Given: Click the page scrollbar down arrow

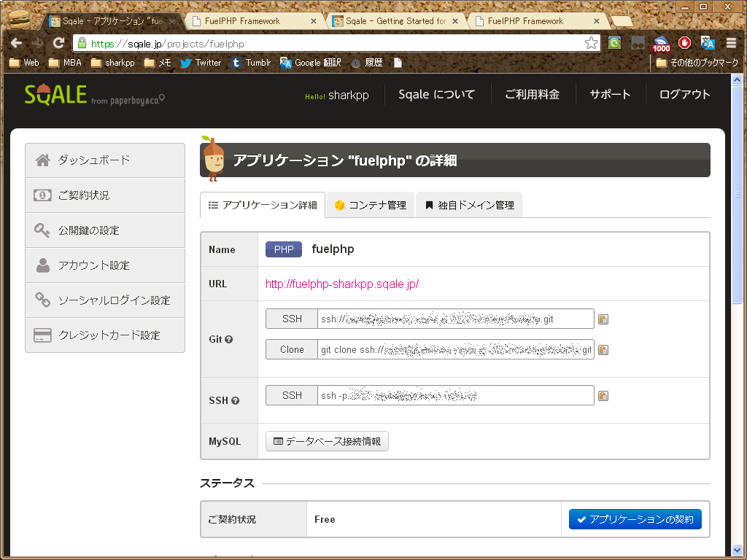Looking at the screenshot, I should point(737,550).
